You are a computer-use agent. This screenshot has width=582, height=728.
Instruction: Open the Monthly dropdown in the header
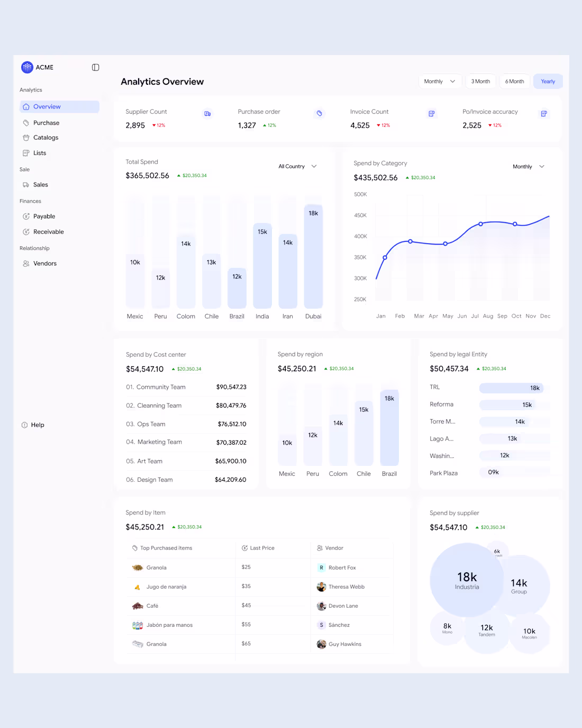pos(440,81)
